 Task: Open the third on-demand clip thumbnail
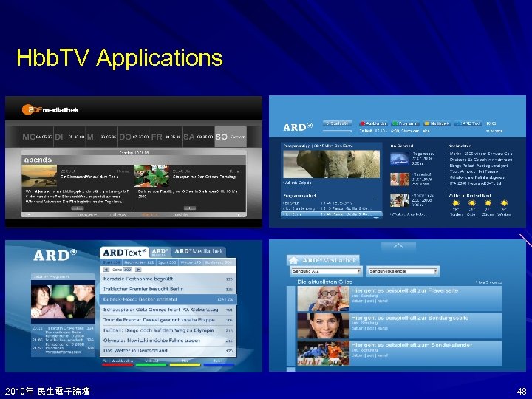(400, 200)
